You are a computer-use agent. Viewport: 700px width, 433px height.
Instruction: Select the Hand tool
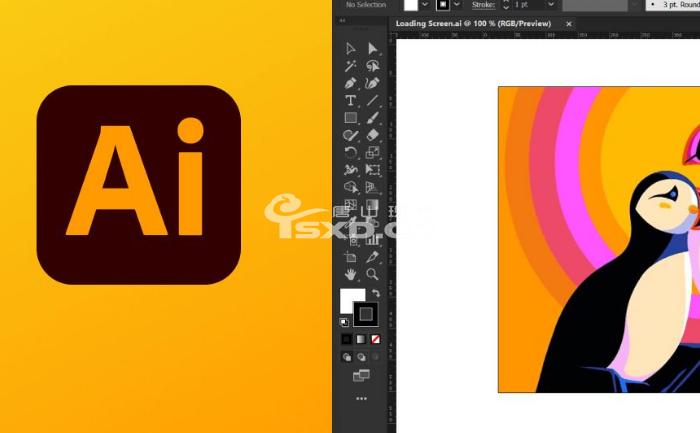[350, 274]
